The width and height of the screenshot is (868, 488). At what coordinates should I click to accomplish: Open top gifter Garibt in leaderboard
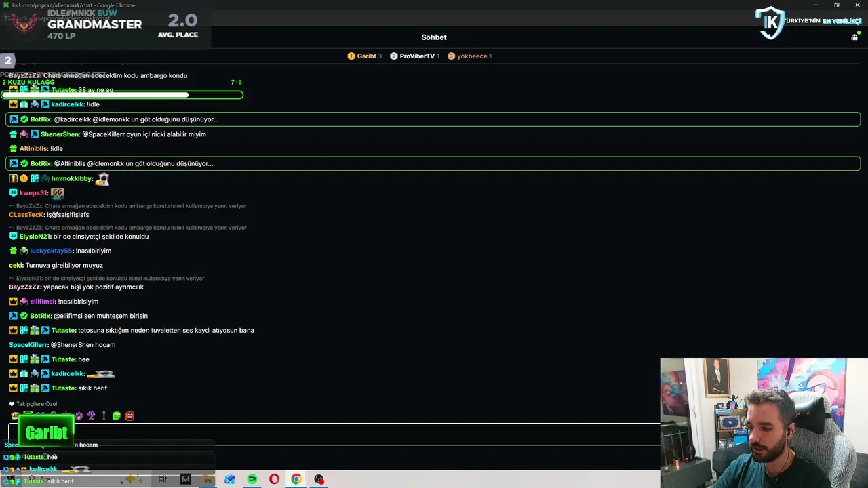tap(365, 56)
